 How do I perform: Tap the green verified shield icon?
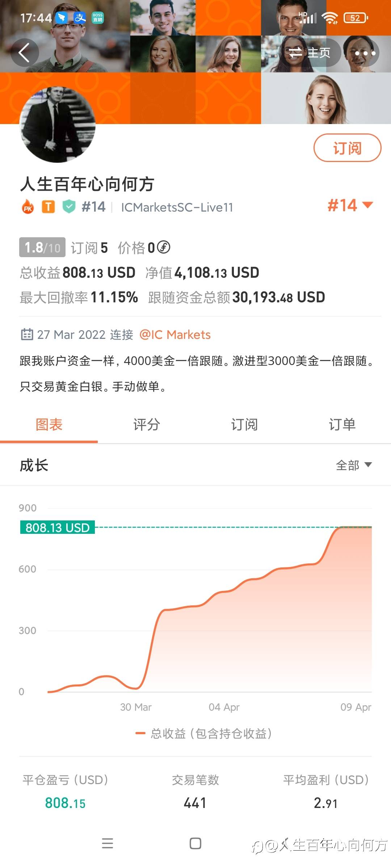tap(69, 207)
